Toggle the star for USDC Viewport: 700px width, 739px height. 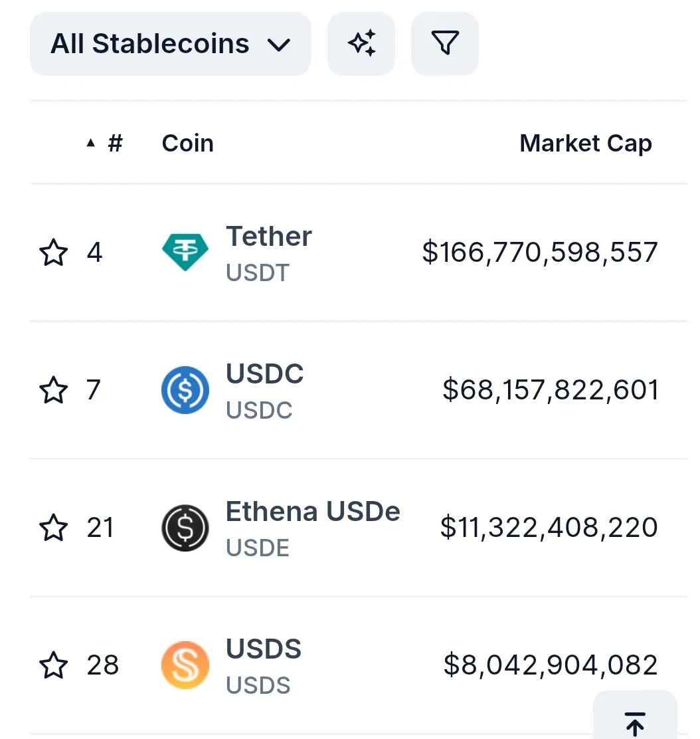pos(53,390)
